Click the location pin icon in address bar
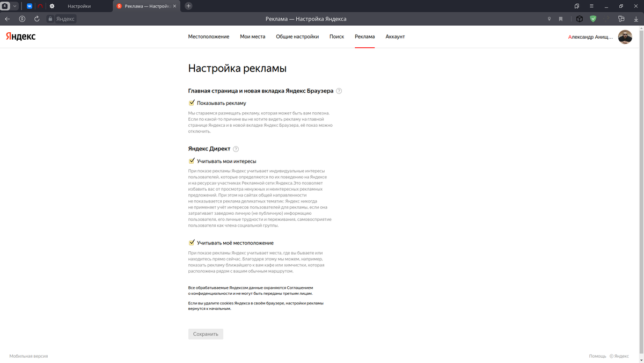This screenshot has width=644, height=363. (x=549, y=19)
